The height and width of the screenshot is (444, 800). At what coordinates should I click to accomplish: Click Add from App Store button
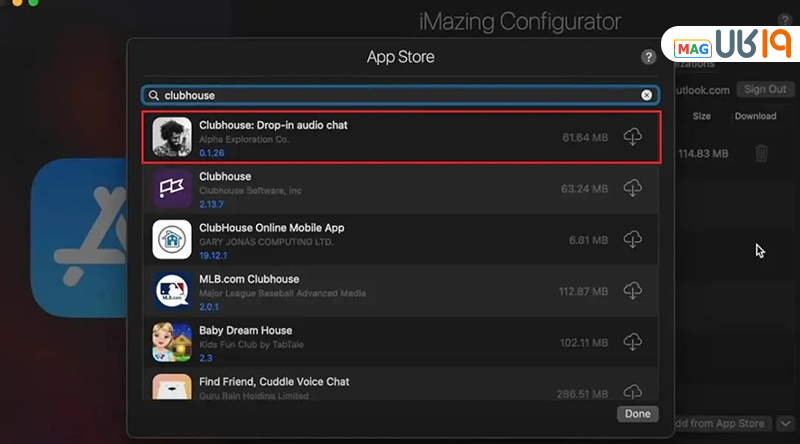click(722, 424)
